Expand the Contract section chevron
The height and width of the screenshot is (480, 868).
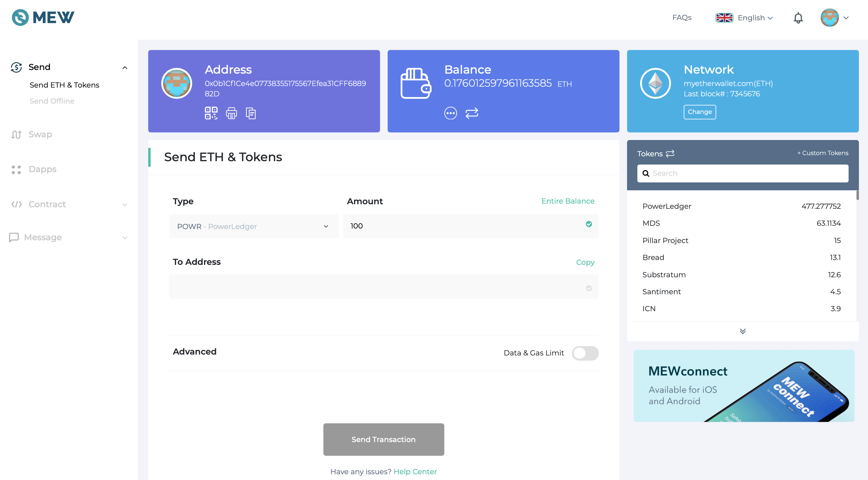pyautogui.click(x=125, y=205)
